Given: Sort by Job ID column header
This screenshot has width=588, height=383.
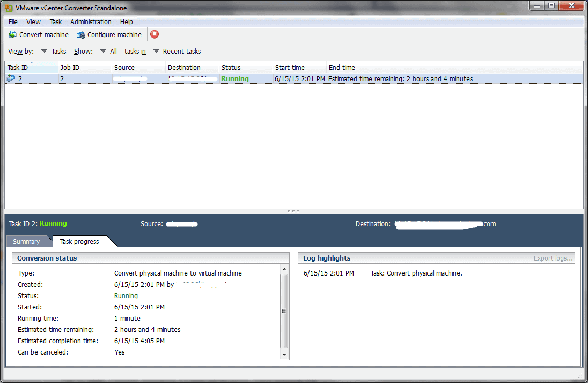Looking at the screenshot, I should (85, 67).
